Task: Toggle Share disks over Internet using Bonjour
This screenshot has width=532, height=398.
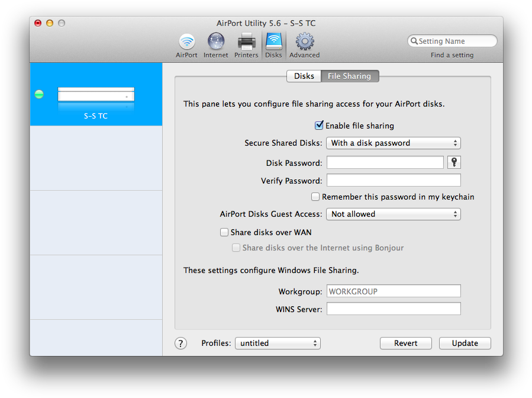Action: (236, 248)
